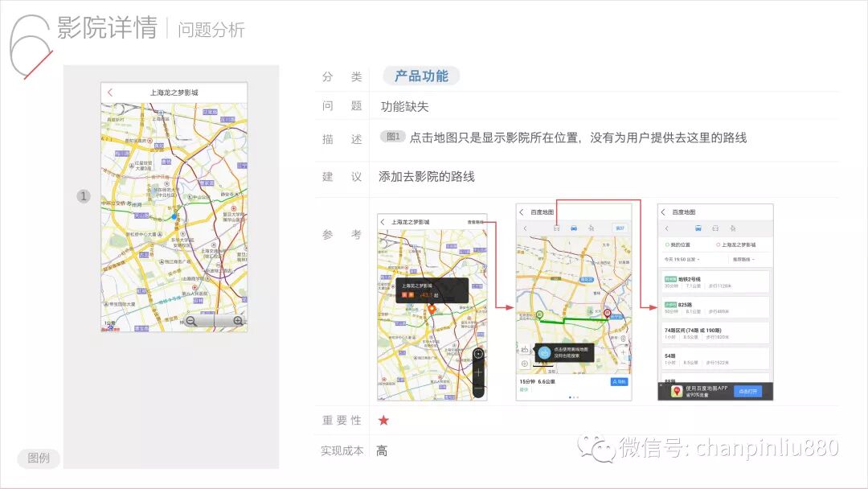Select car mode in middle route toolbar
Screen dimensions: 868x489
click(x=574, y=228)
